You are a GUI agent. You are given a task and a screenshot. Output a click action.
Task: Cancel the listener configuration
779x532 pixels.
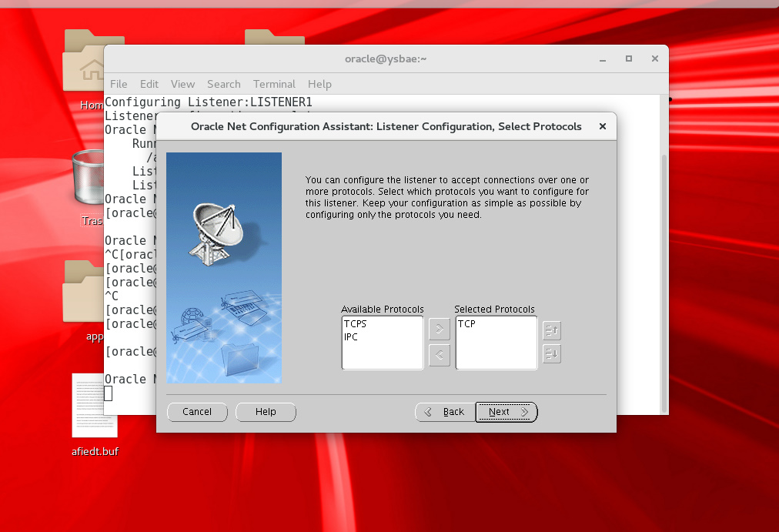point(197,412)
